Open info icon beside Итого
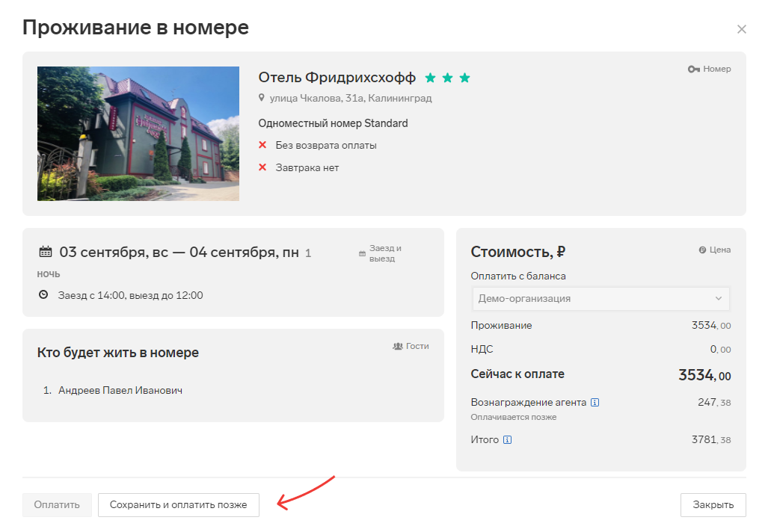The image size is (771, 532). tap(508, 439)
